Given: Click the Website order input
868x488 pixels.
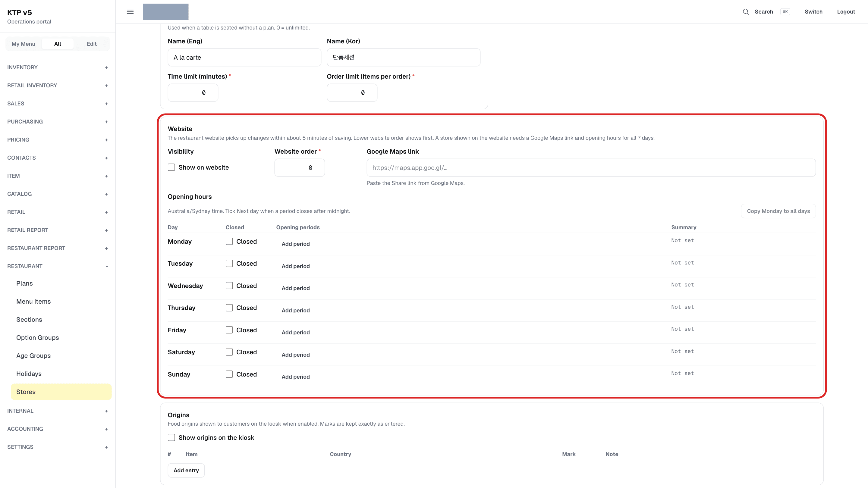Looking at the screenshot, I should point(300,168).
